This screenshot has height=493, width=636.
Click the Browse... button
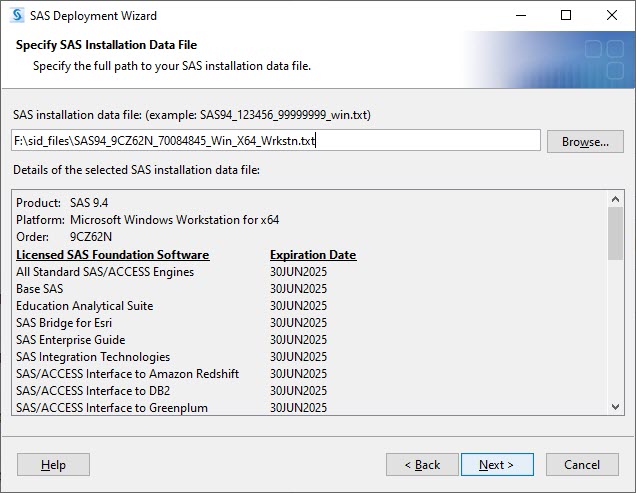coord(585,142)
